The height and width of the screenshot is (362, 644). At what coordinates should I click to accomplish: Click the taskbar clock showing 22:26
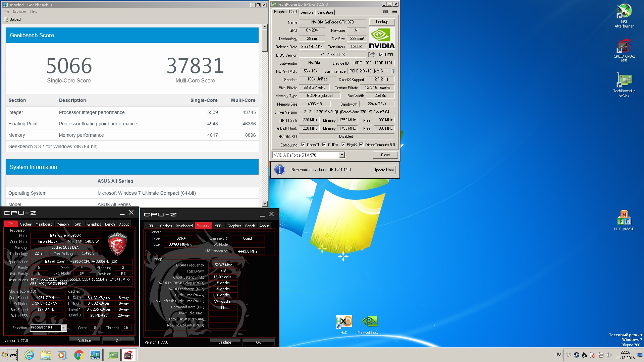pyautogui.click(x=625, y=355)
